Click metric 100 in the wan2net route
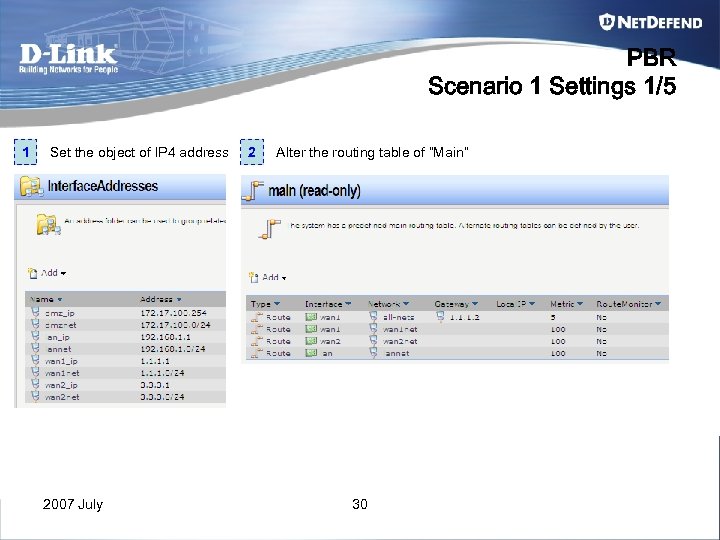 click(558, 342)
